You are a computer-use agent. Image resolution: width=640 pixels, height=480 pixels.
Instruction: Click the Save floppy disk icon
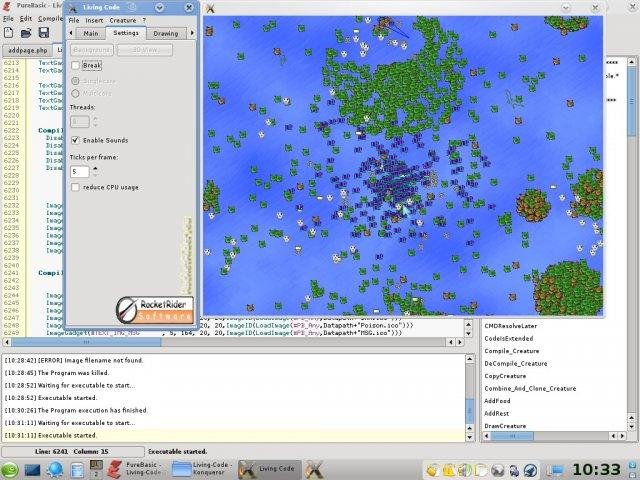[45, 33]
